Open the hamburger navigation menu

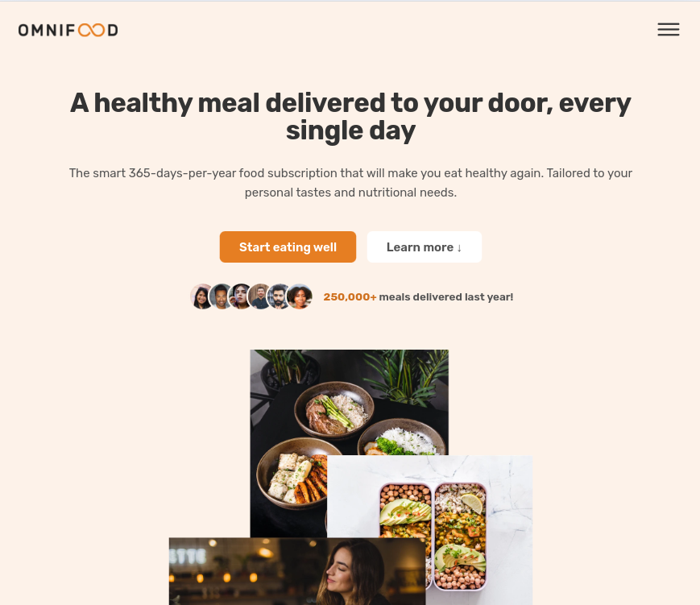[x=669, y=30]
